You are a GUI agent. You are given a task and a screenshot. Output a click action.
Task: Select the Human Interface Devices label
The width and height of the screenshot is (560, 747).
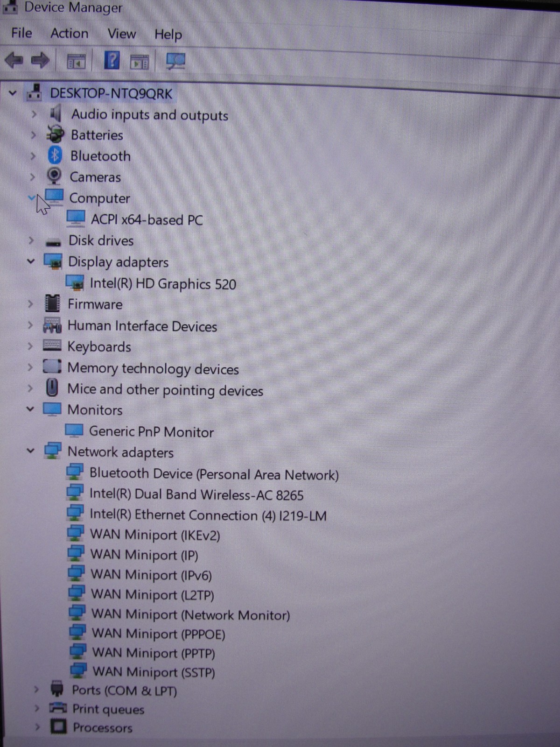(142, 326)
